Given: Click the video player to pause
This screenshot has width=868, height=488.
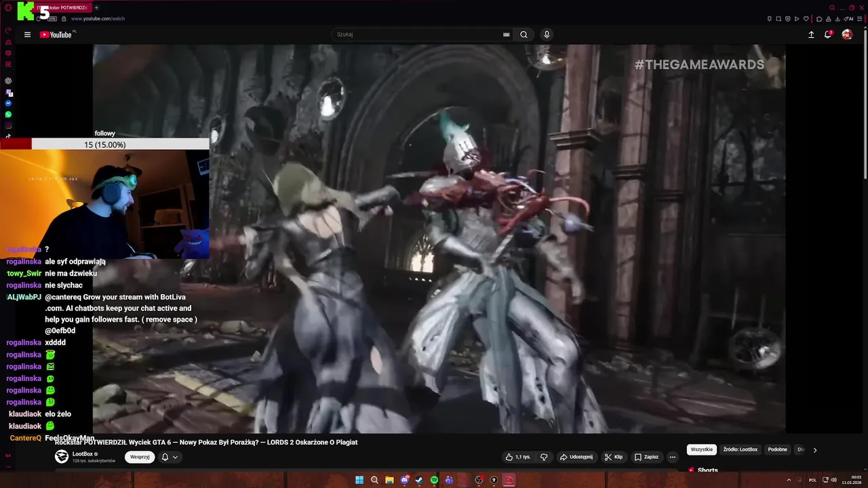Looking at the screenshot, I should point(439,239).
